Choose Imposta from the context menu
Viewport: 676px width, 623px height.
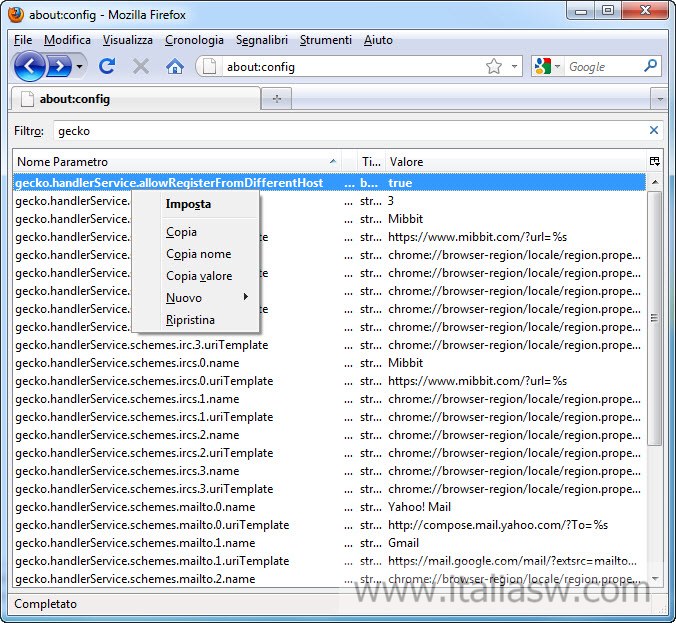[188, 204]
